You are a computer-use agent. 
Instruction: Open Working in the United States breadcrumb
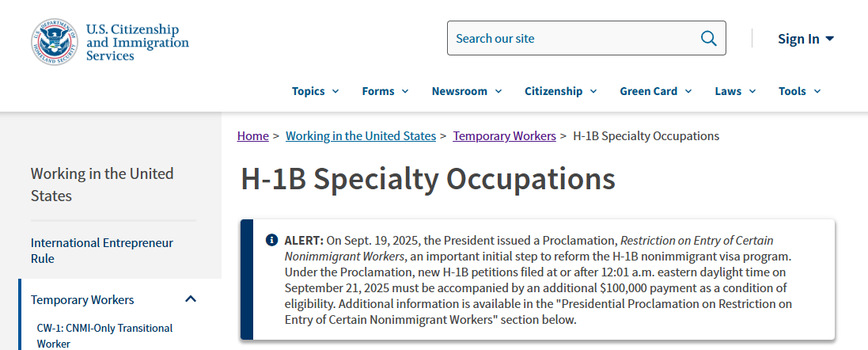tap(361, 135)
